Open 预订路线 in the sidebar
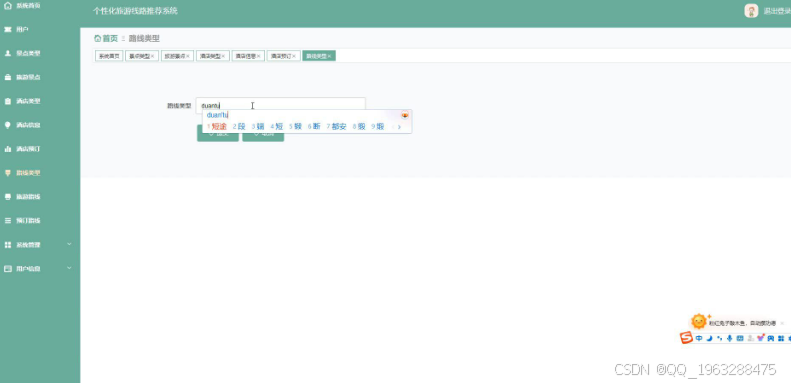The width and height of the screenshot is (791, 383). pos(28,221)
